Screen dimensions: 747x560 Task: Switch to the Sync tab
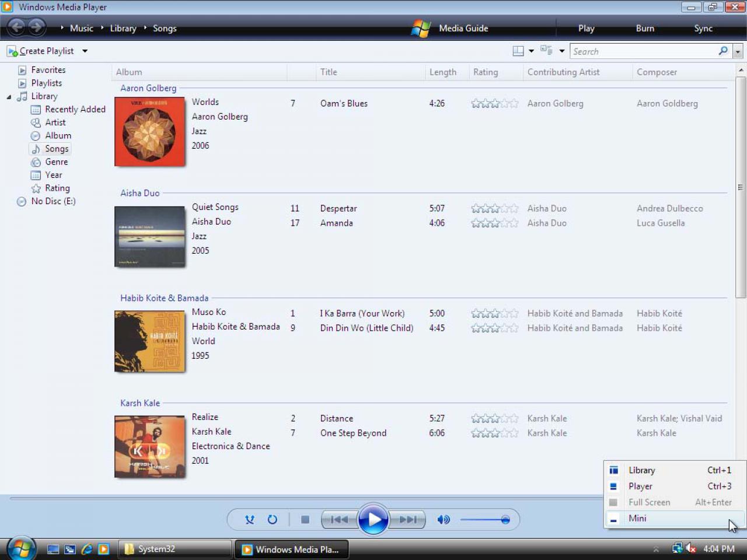click(x=703, y=28)
